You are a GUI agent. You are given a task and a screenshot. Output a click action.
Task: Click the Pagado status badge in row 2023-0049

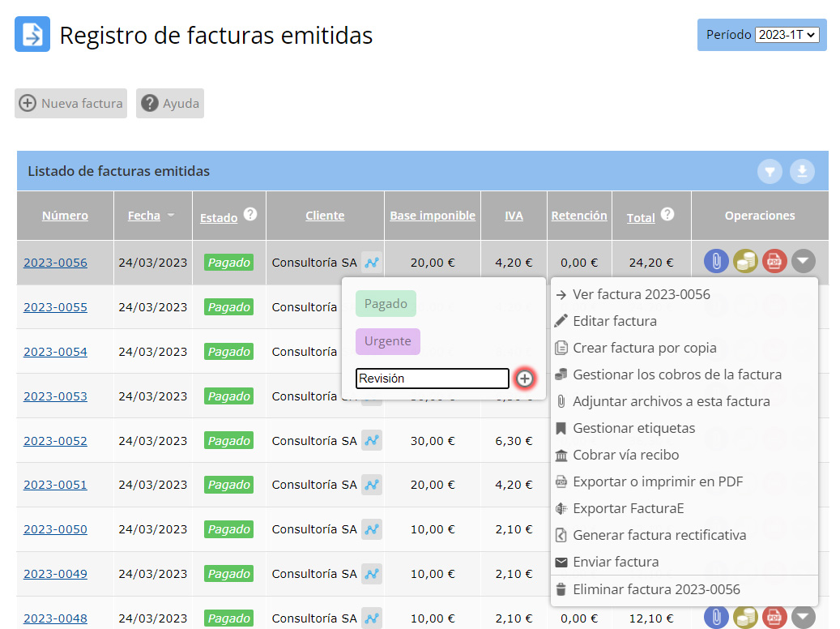pyautogui.click(x=228, y=574)
